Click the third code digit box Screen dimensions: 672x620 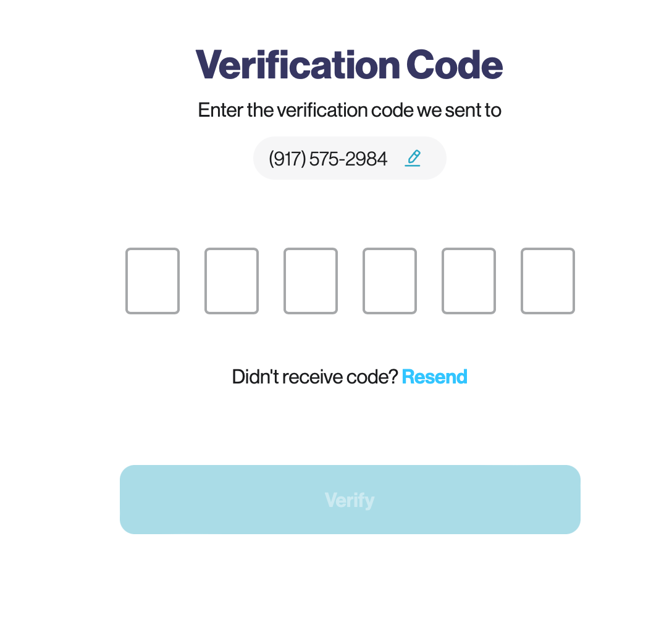(x=311, y=281)
